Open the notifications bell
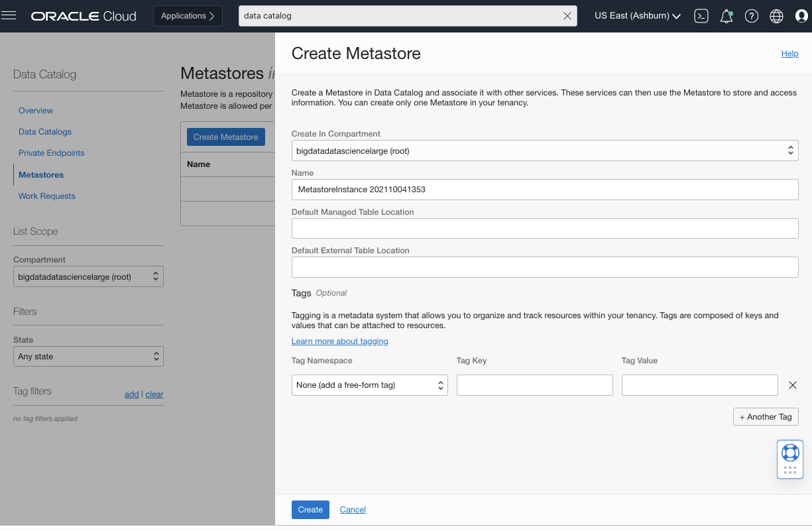Image resolution: width=812 pixels, height=531 pixels. tap(726, 15)
